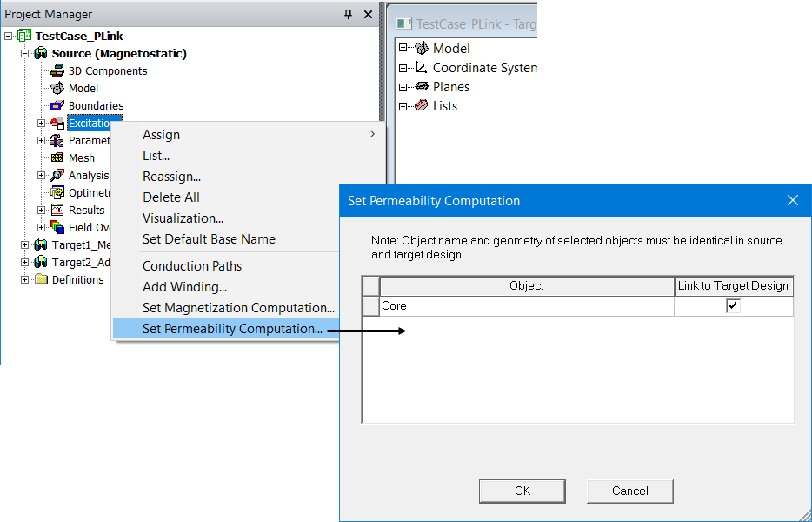The image size is (812, 522).
Task: Click the Target1 design icon
Action: pos(40,244)
